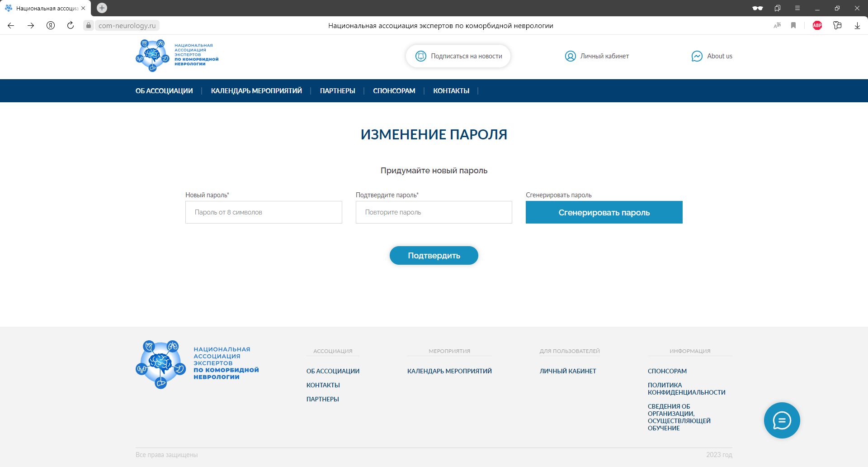Open a new browser tab
The width and height of the screenshot is (868, 467).
[x=102, y=8]
